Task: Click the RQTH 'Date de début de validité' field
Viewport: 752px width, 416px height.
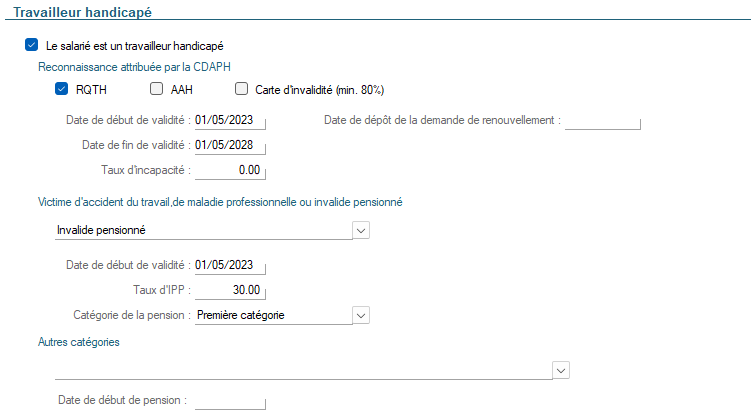Action: point(230,120)
